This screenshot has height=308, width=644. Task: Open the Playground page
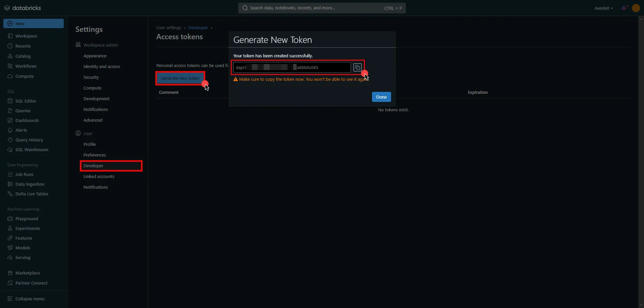coord(26,219)
